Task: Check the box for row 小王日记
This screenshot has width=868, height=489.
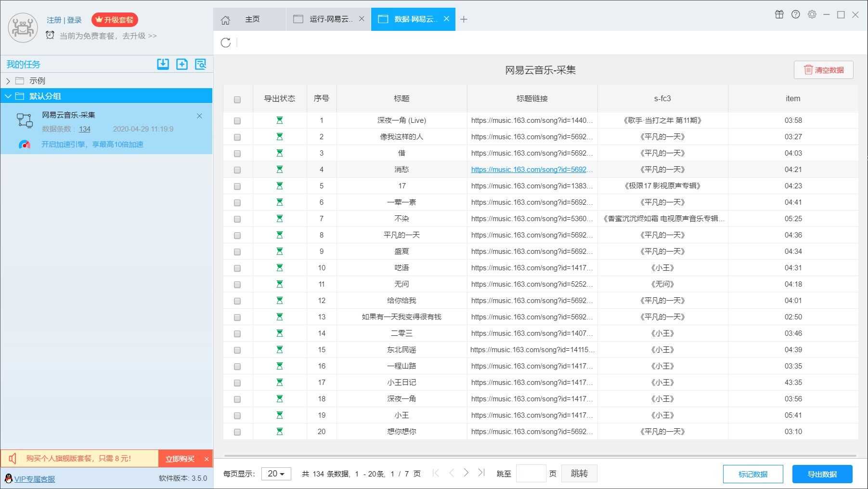Action: click(x=237, y=383)
